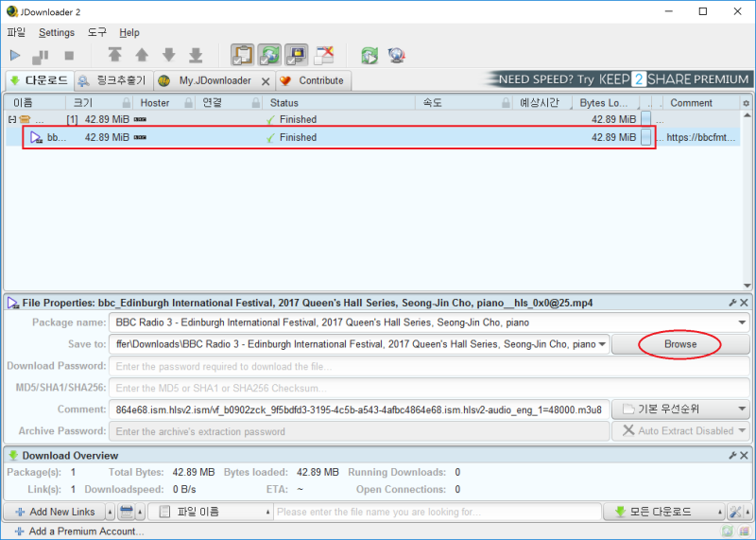Click into the Comment field

pos(359,409)
